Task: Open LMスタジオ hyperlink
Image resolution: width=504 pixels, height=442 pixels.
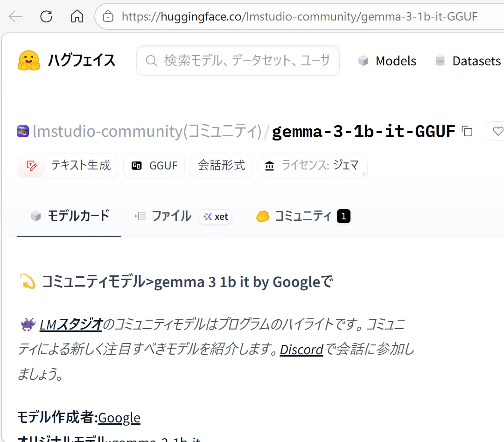Action: point(71,324)
